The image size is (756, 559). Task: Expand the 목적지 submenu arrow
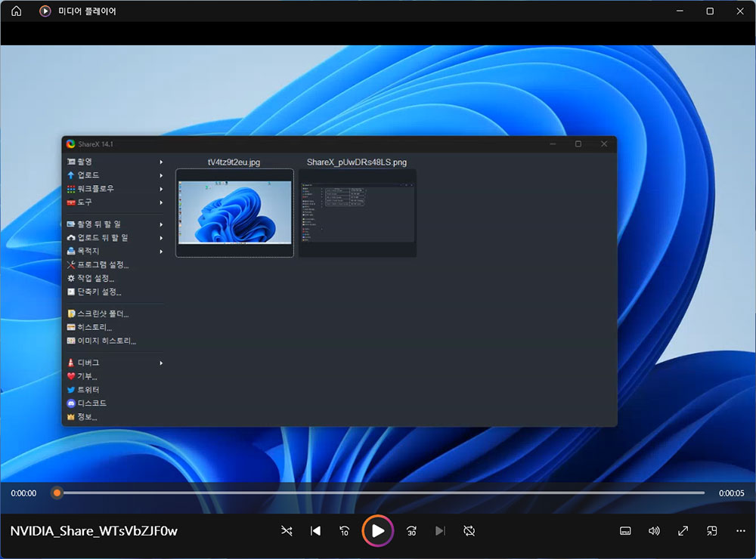[x=161, y=252]
